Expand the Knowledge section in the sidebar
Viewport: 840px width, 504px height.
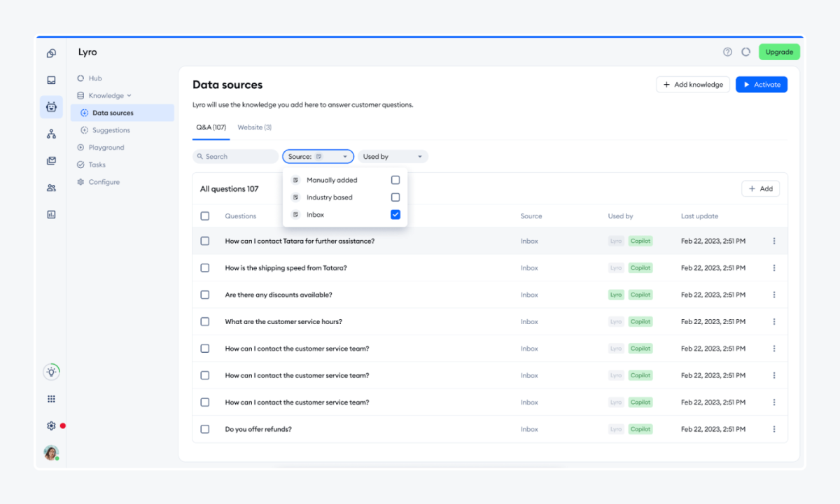(105, 95)
